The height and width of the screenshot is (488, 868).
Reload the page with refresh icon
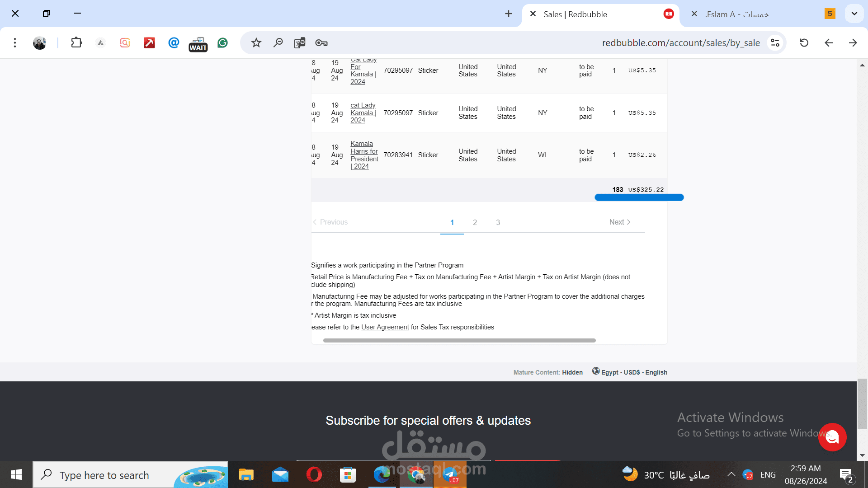click(804, 43)
